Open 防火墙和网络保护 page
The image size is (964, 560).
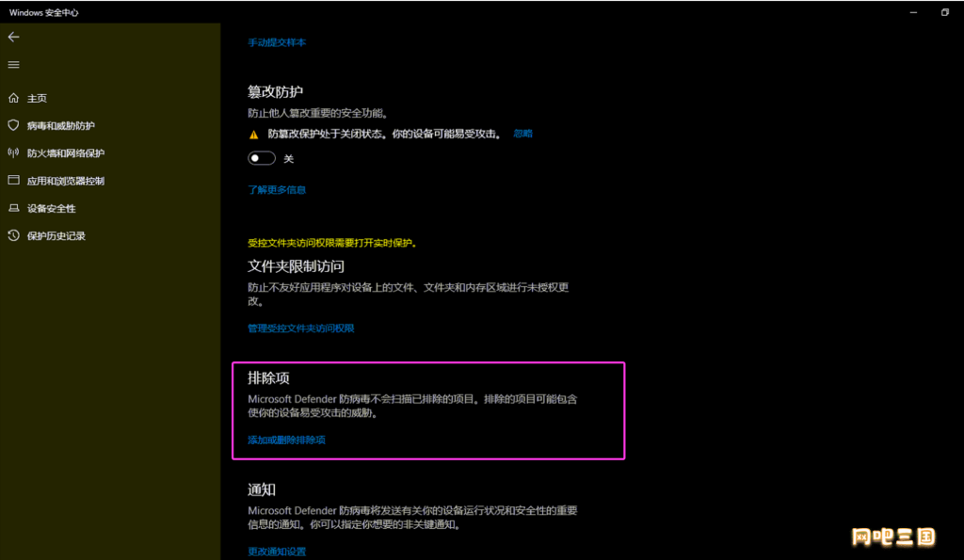click(66, 153)
